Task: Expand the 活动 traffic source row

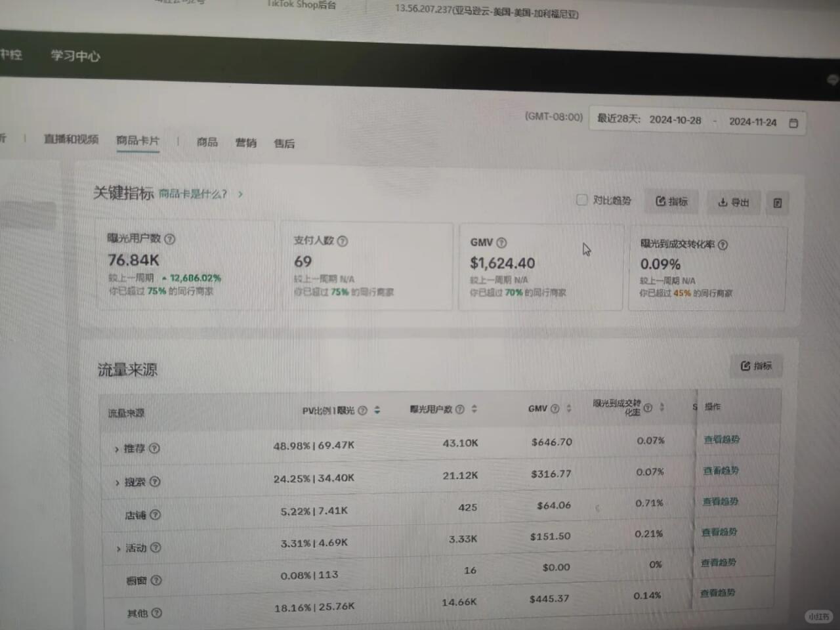Action: pos(118,549)
